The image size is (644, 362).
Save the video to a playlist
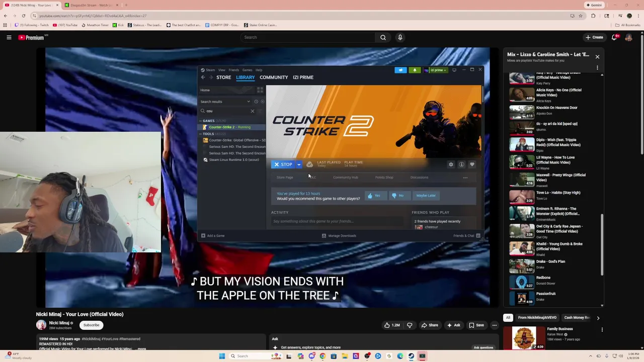pyautogui.click(x=476, y=325)
